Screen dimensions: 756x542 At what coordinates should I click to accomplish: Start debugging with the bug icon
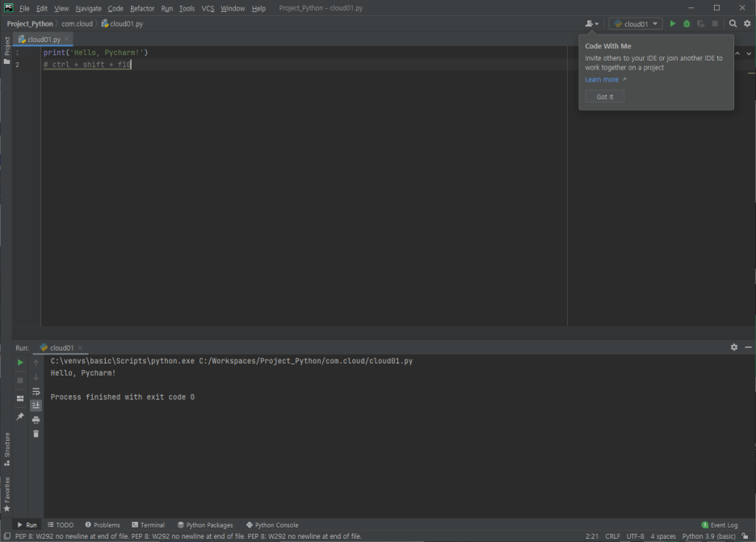687,23
